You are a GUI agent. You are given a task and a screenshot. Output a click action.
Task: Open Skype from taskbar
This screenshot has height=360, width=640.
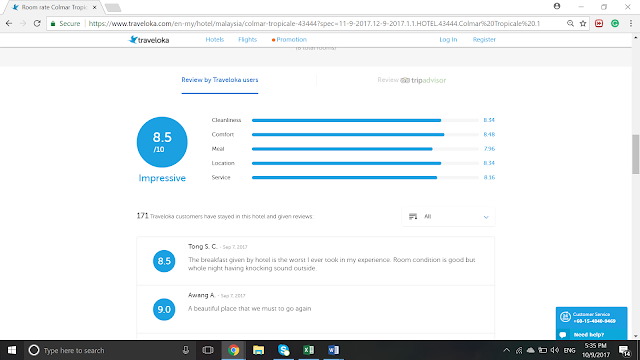click(283, 350)
